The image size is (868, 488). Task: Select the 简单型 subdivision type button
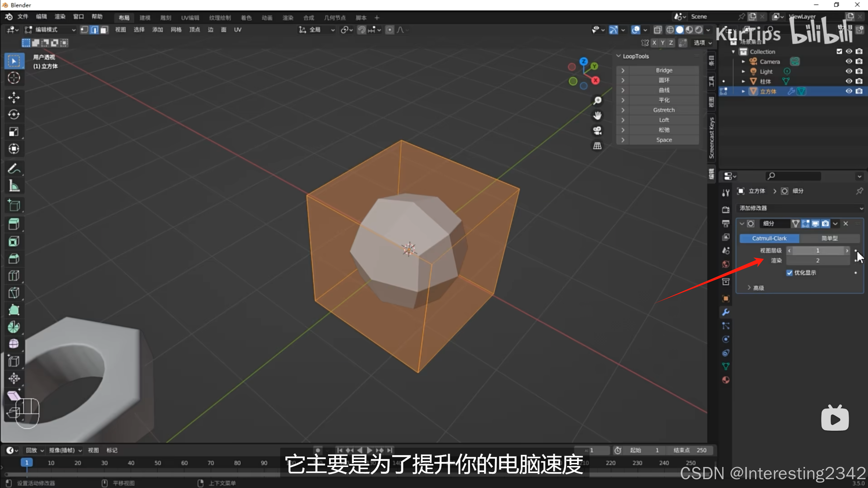829,238
